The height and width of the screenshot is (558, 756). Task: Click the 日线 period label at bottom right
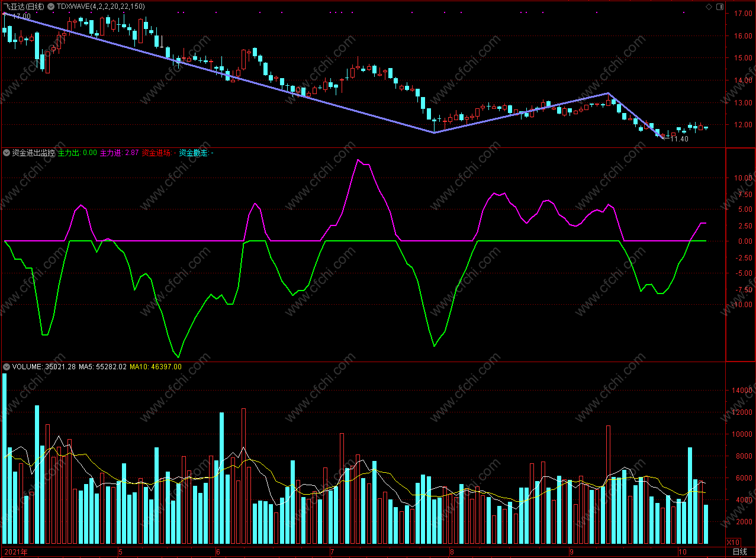[x=740, y=551]
